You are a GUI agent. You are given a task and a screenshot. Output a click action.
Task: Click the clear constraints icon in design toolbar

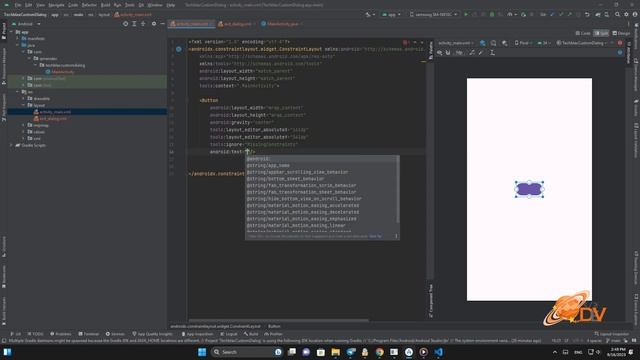[472, 53]
